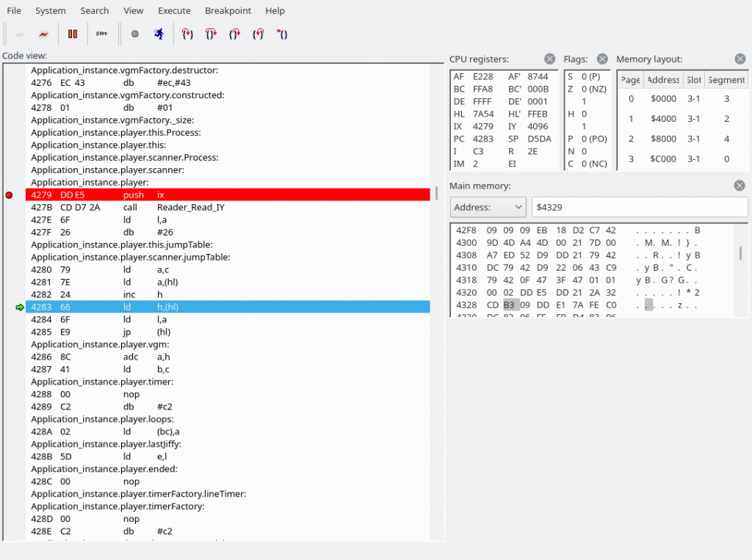Click the red disconnect icon in toolbar
This screenshot has height=560, width=752.
point(43,34)
